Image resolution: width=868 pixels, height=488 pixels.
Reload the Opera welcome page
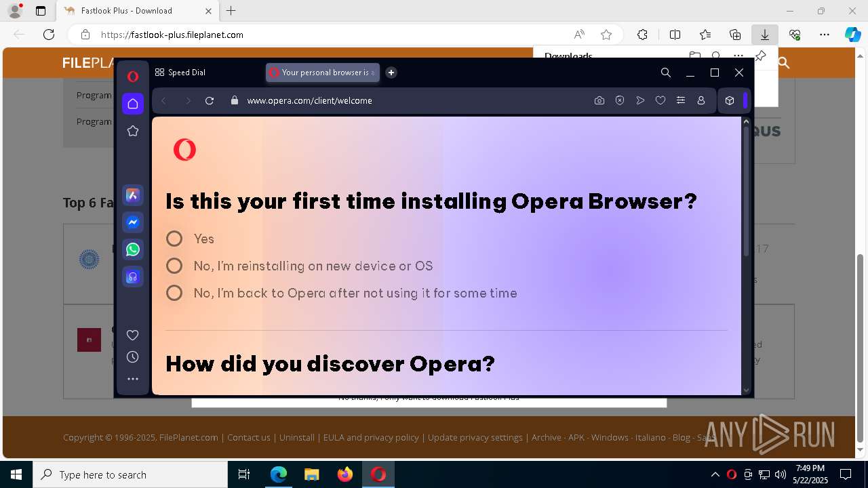(x=210, y=100)
